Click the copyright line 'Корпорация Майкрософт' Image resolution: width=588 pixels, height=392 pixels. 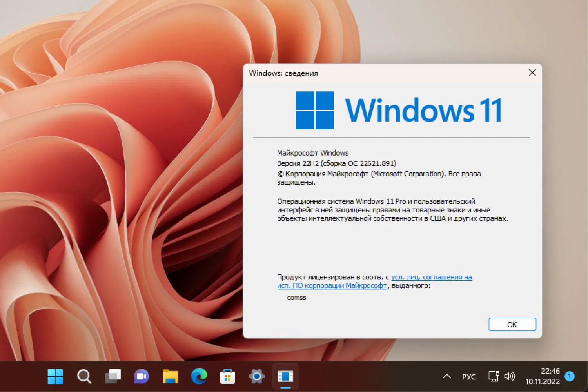pos(379,178)
